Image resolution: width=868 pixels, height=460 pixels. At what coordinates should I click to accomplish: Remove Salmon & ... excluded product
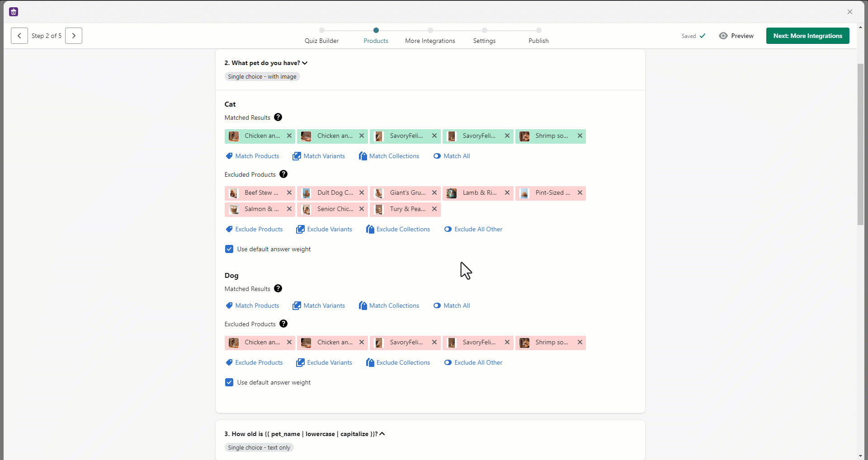[x=289, y=209]
